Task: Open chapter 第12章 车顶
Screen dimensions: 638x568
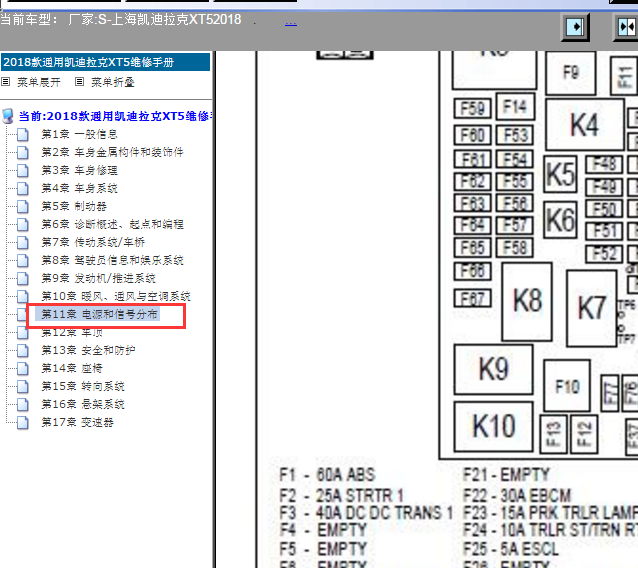Action: pyautogui.click(x=72, y=332)
